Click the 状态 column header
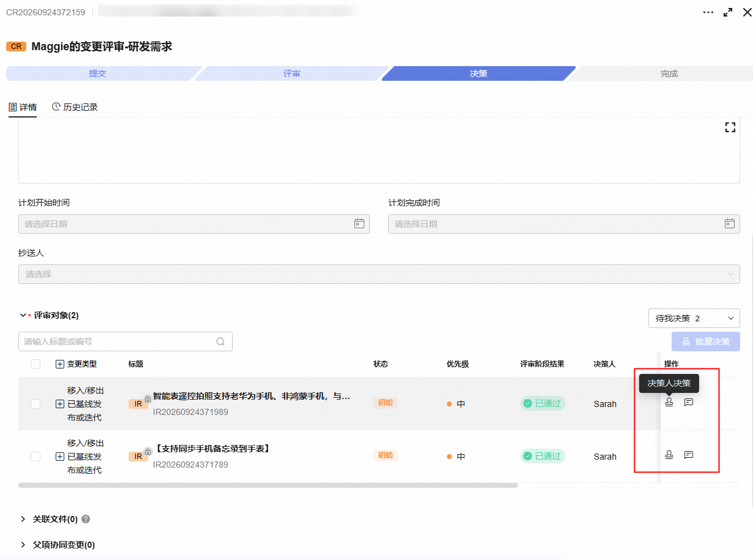Screen dimensions: 753x560 point(381,364)
